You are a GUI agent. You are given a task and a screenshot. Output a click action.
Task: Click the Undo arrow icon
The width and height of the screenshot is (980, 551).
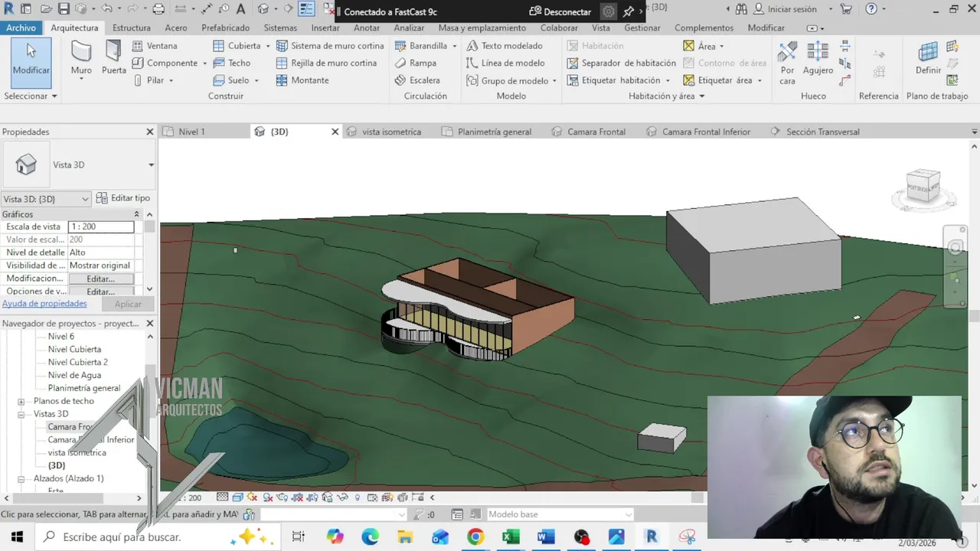(106, 9)
